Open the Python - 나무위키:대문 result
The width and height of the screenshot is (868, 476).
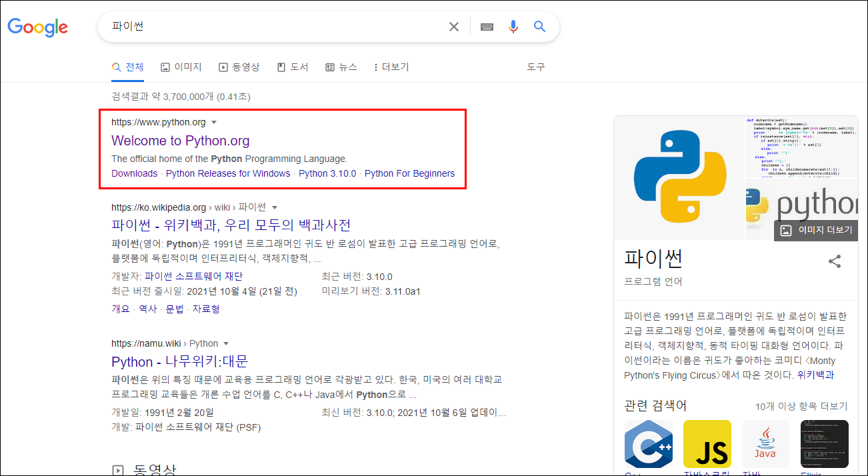tap(179, 361)
